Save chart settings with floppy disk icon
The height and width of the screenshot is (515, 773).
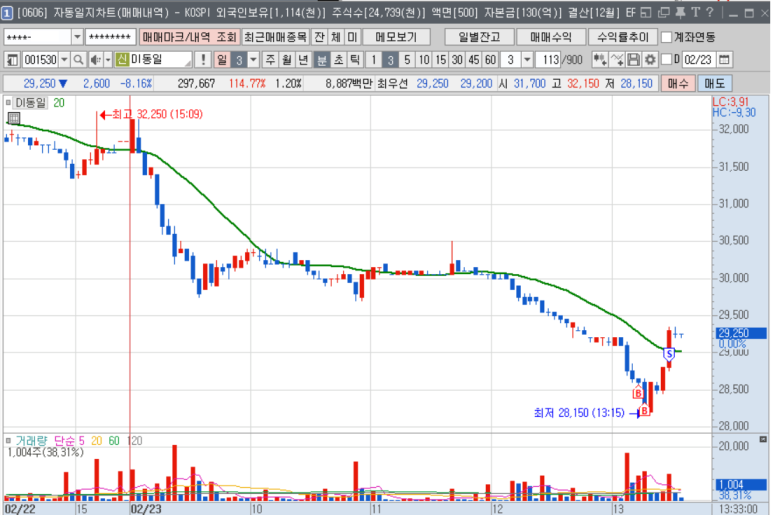click(633, 60)
